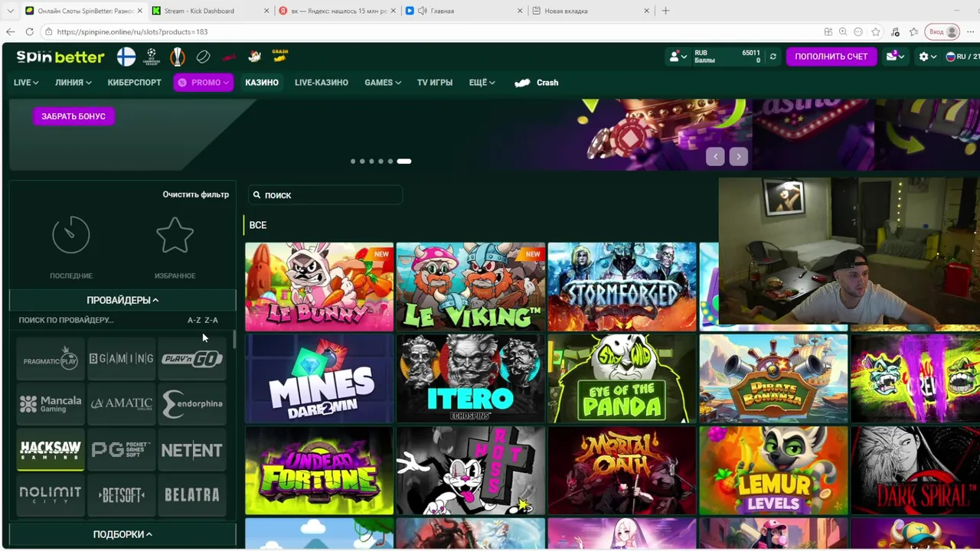The height and width of the screenshot is (551, 980).
Task: Open the Europa League trophy icon
Action: [178, 56]
